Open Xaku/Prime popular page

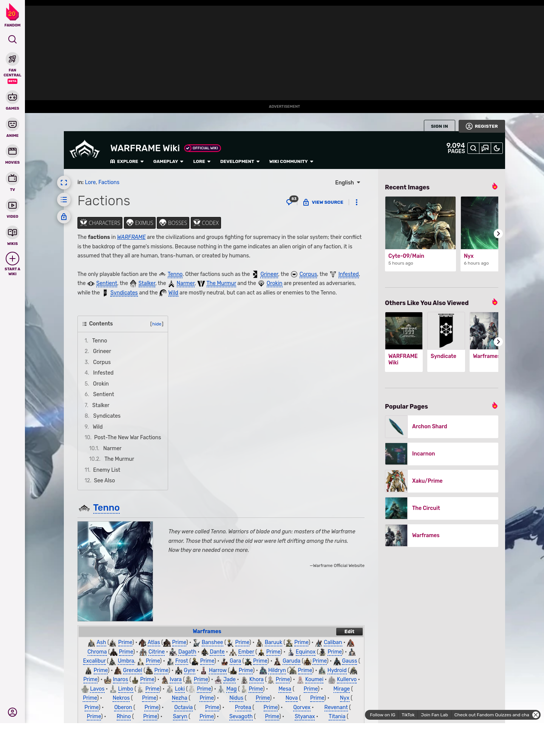click(x=442, y=481)
